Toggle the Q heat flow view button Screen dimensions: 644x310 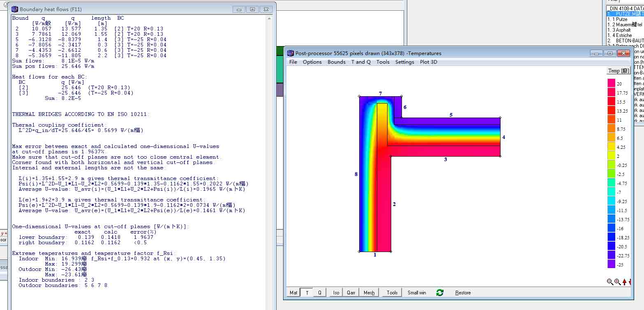point(320,293)
